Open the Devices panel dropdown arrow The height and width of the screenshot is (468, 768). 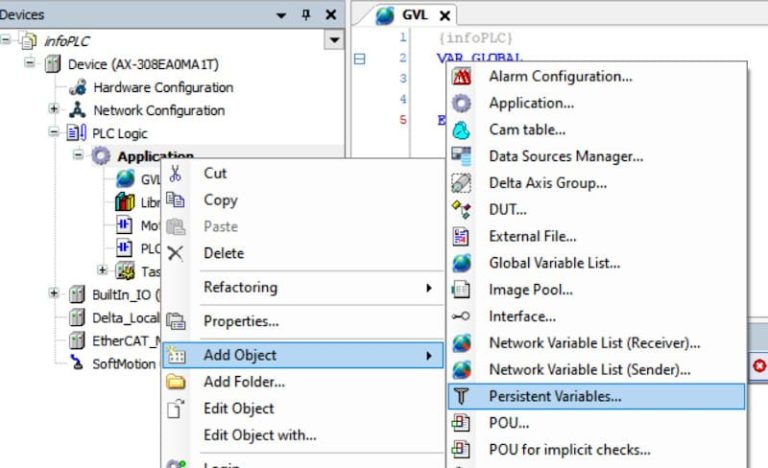pos(281,15)
